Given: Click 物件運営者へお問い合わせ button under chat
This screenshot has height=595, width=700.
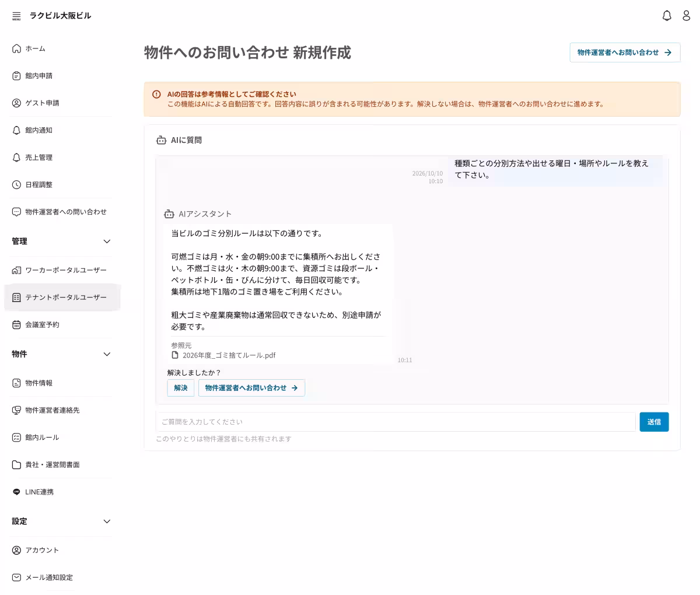Looking at the screenshot, I should [x=251, y=388].
